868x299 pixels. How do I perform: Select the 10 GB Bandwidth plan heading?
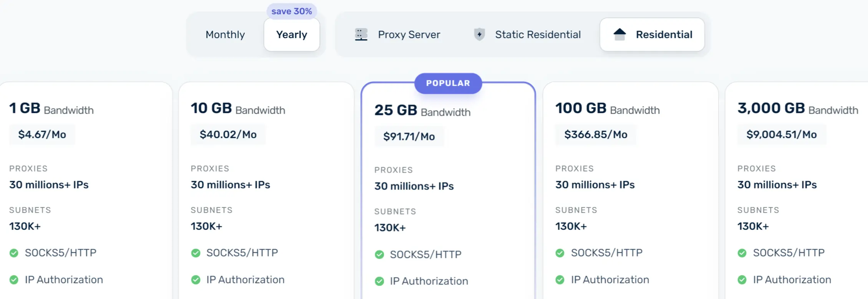238,109
